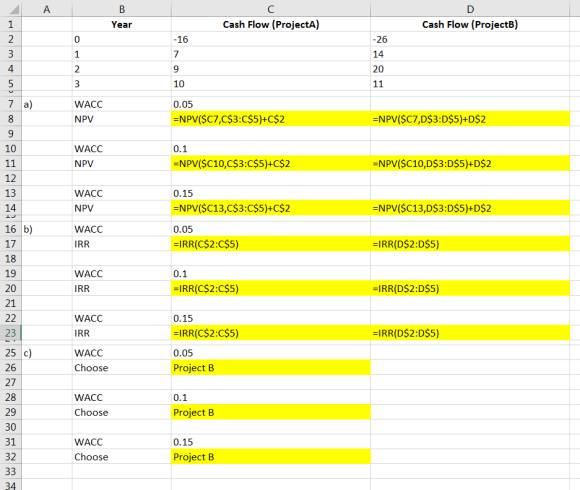
Task: Select the Project B answer in row 26
Action: [x=271, y=367]
